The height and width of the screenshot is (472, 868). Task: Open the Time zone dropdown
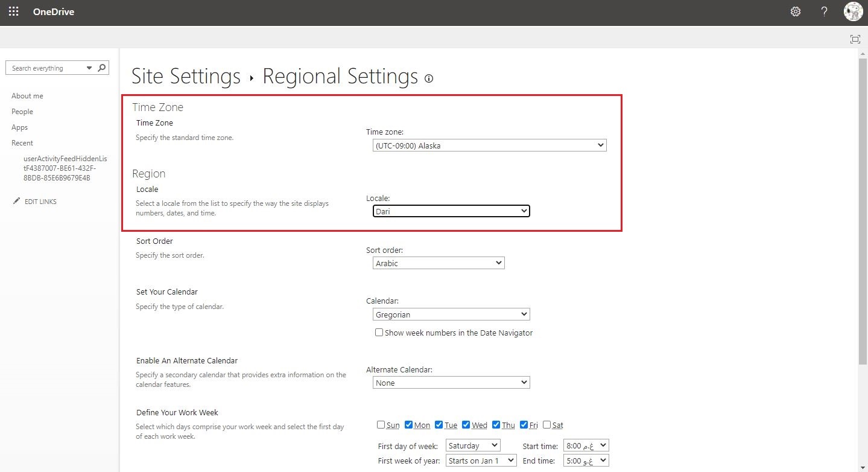tap(489, 145)
